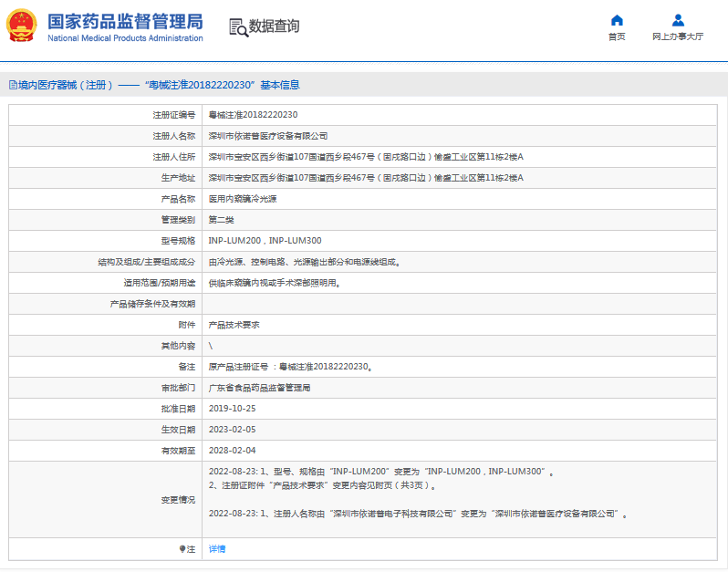This screenshot has height=572, width=728.
Task: Click the 附件 label
Action: (187, 325)
